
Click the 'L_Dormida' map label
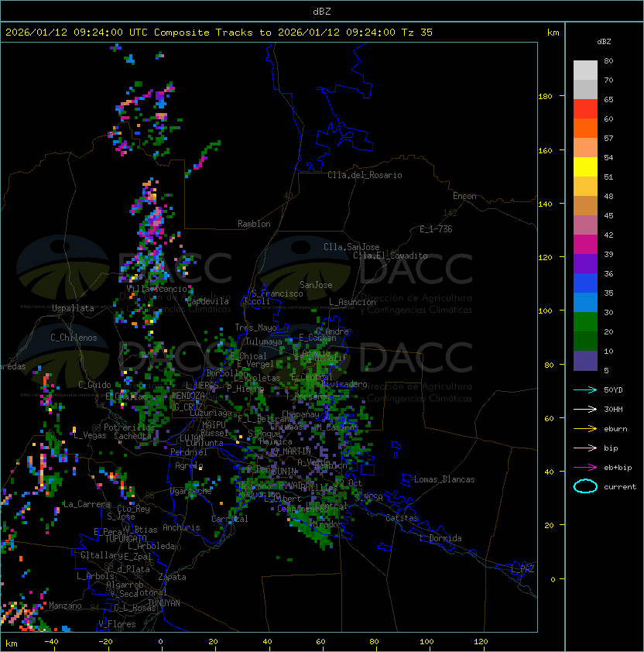click(440, 538)
